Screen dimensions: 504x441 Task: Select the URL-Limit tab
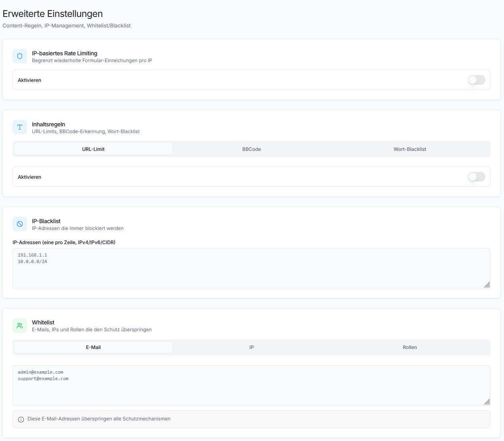point(92,149)
